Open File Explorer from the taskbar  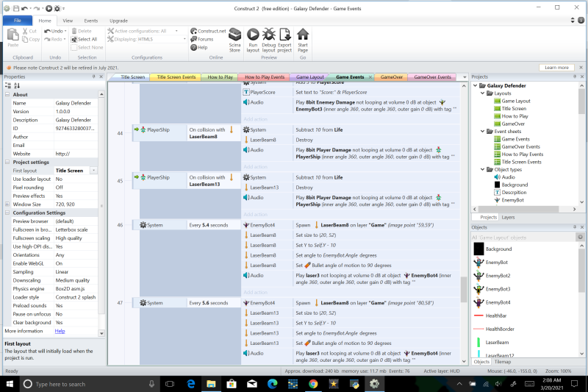(211, 384)
